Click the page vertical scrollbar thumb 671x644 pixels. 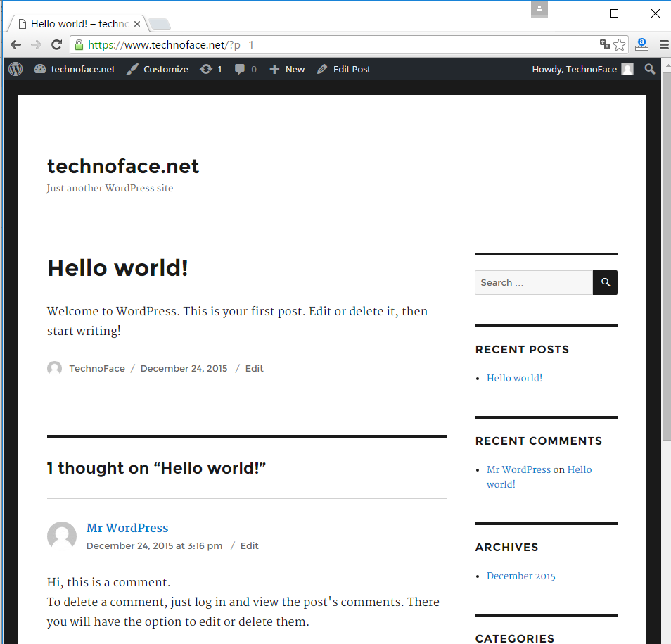pos(665,253)
